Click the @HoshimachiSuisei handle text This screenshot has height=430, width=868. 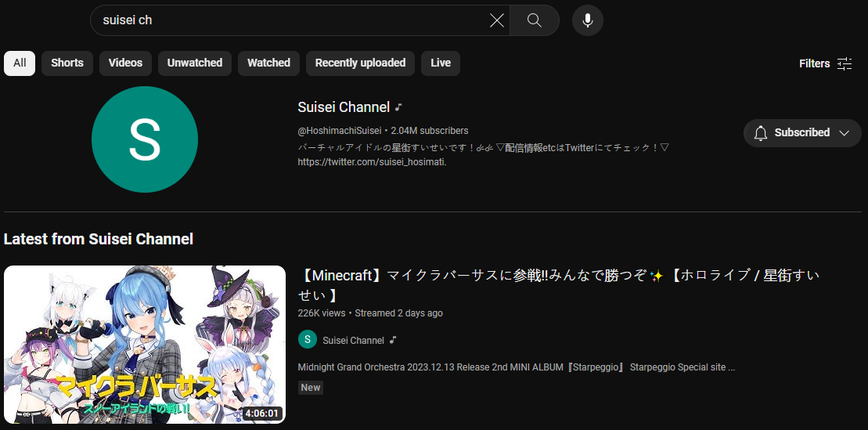(x=340, y=131)
